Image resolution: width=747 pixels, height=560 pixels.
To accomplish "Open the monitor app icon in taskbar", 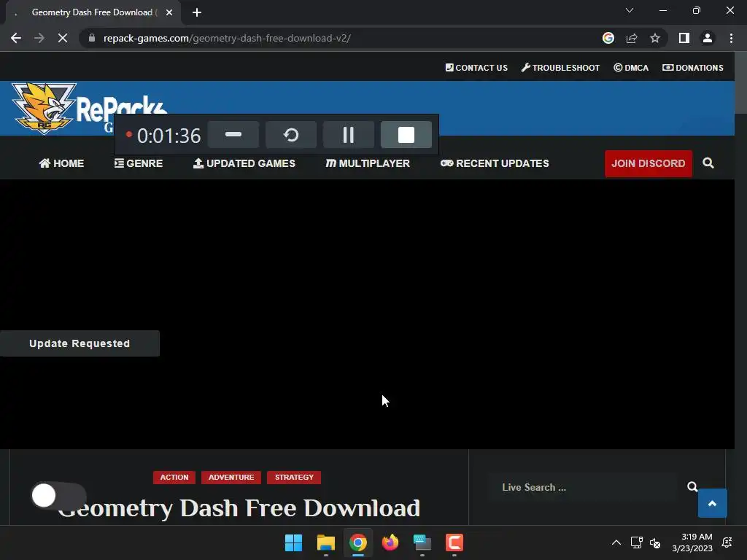I will coord(422,542).
